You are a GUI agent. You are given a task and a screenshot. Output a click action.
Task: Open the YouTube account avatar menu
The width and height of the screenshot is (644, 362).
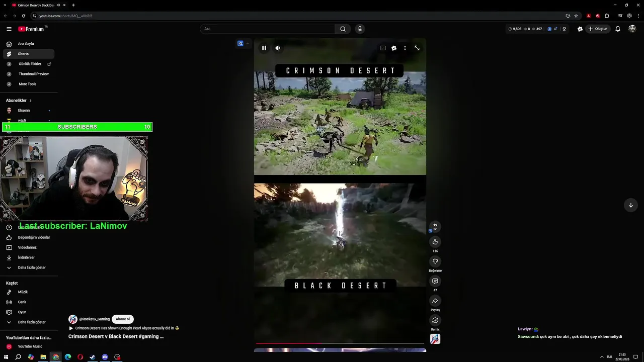click(x=632, y=29)
